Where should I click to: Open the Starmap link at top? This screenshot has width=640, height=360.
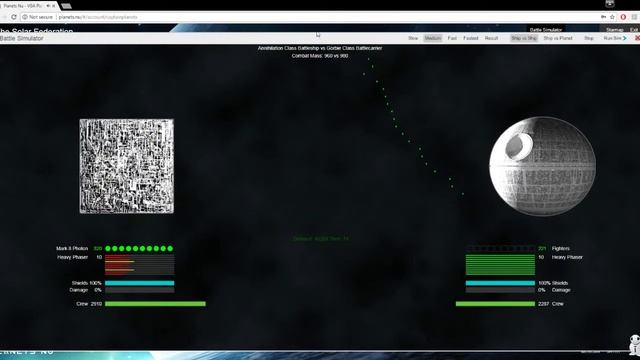click(614, 30)
